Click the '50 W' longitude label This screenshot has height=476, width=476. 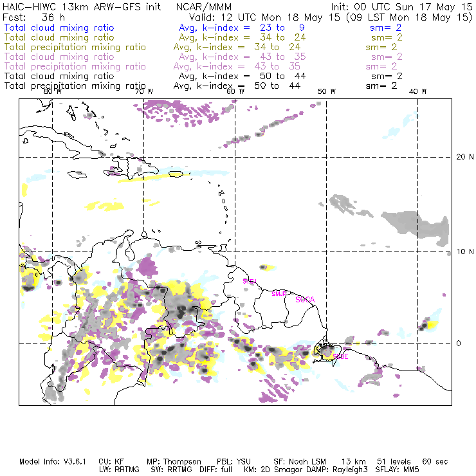coord(327,91)
